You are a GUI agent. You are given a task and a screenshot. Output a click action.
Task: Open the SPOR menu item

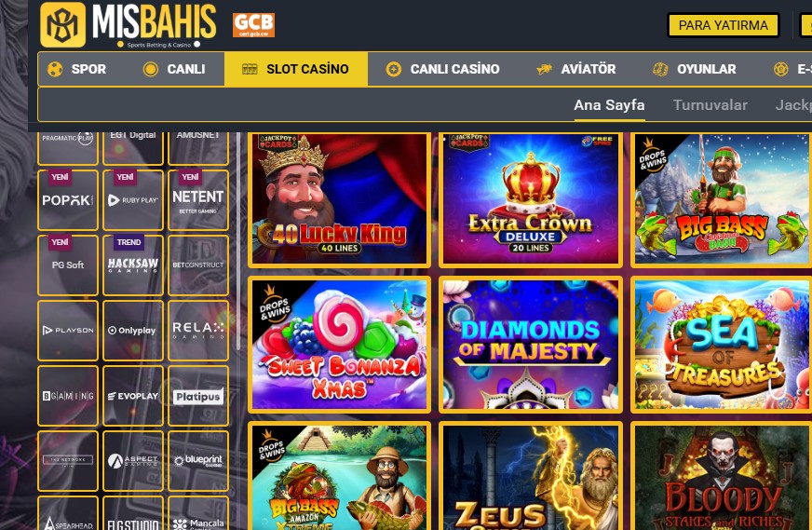click(x=76, y=69)
